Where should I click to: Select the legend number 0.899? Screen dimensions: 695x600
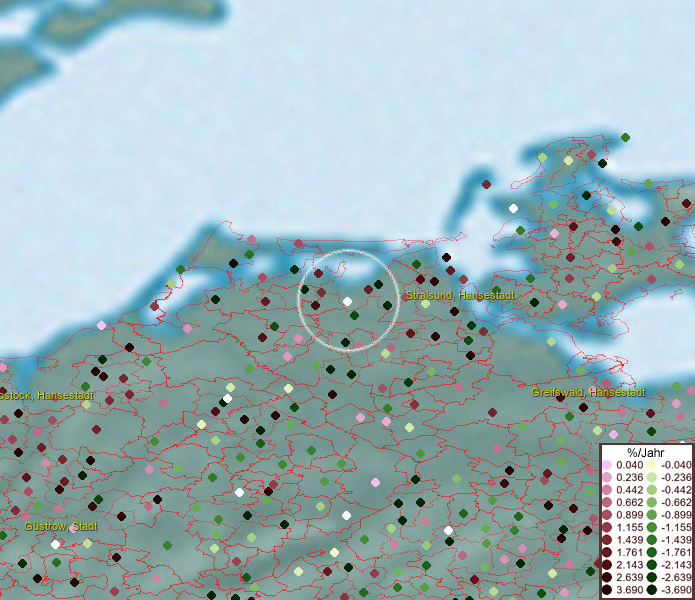629,515
